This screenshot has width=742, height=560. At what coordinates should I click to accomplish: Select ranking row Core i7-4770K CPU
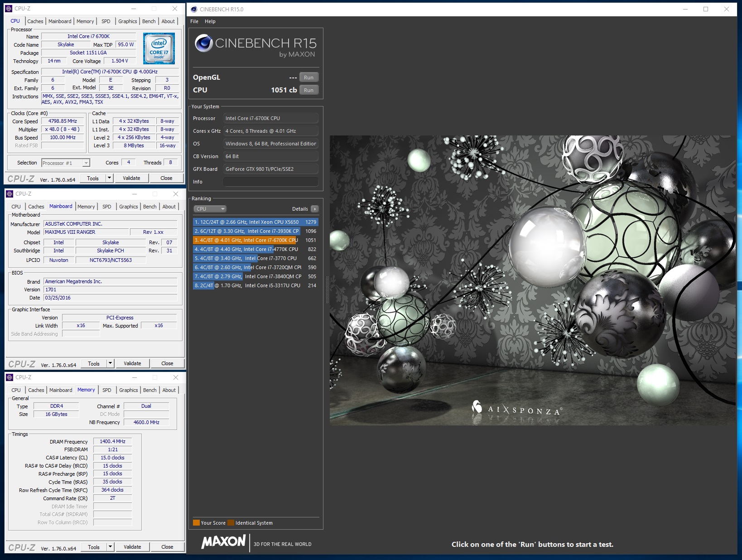coord(255,249)
